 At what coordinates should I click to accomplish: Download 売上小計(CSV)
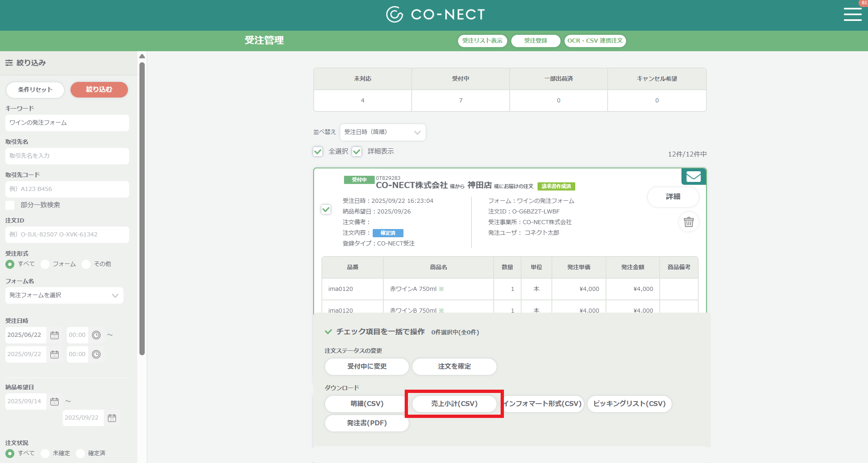click(x=454, y=404)
